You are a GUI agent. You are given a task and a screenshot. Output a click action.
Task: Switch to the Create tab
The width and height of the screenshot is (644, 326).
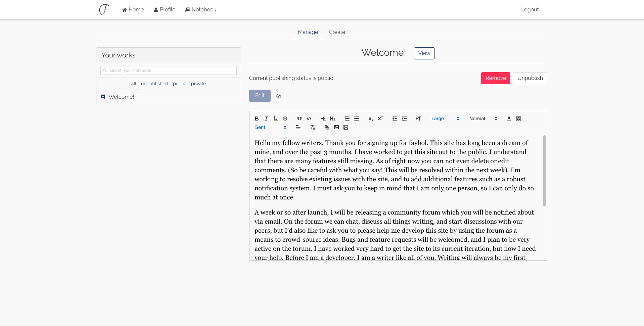tap(337, 32)
